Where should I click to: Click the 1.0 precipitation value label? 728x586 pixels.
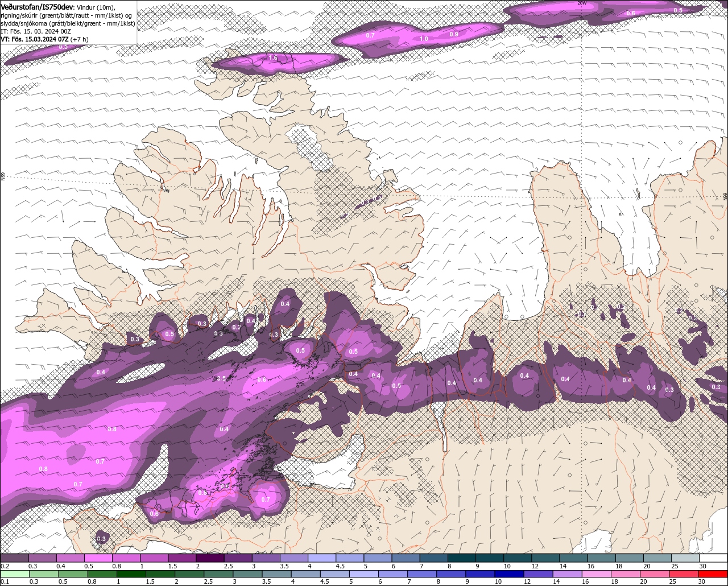tap(424, 39)
